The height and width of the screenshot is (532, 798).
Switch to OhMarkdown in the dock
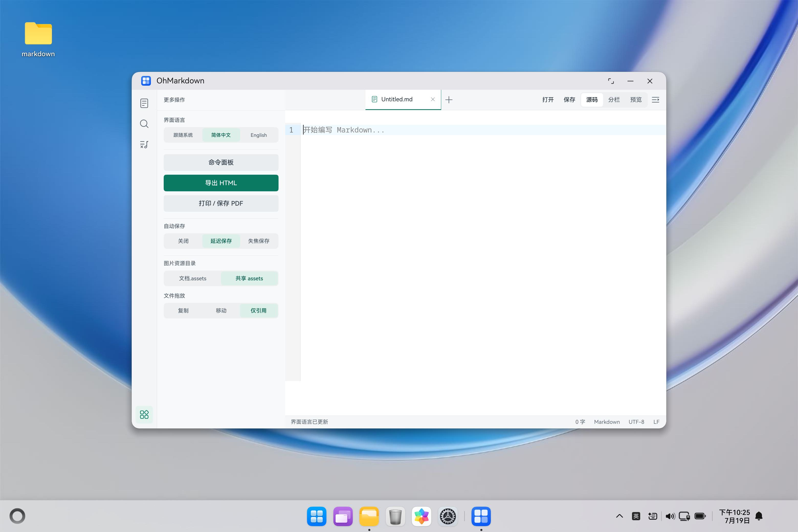(x=481, y=516)
